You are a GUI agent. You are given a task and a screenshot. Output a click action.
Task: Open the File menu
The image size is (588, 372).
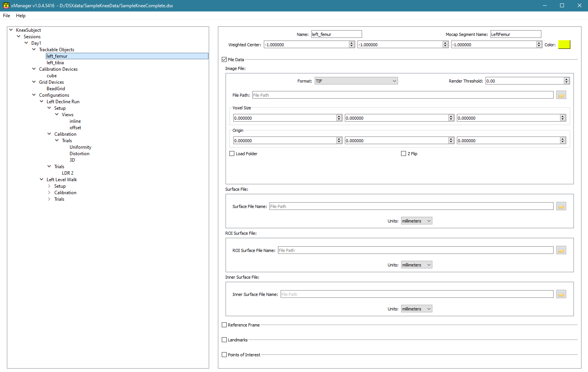click(x=6, y=16)
